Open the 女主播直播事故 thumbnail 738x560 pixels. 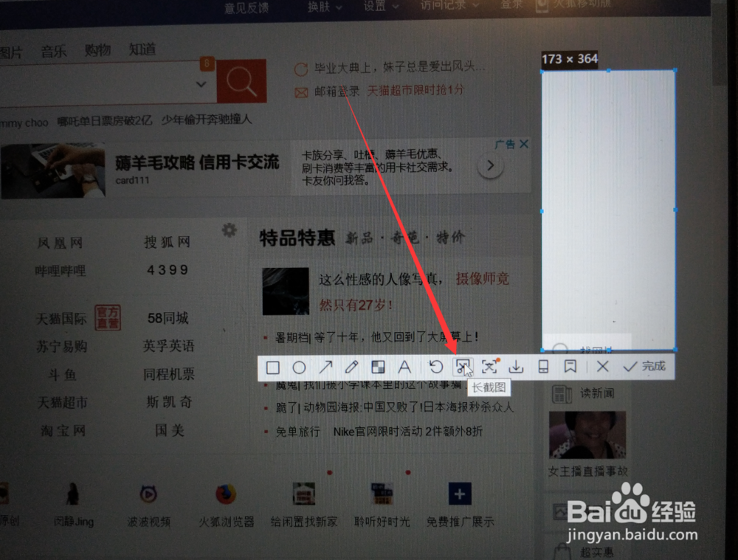click(x=588, y=435)
